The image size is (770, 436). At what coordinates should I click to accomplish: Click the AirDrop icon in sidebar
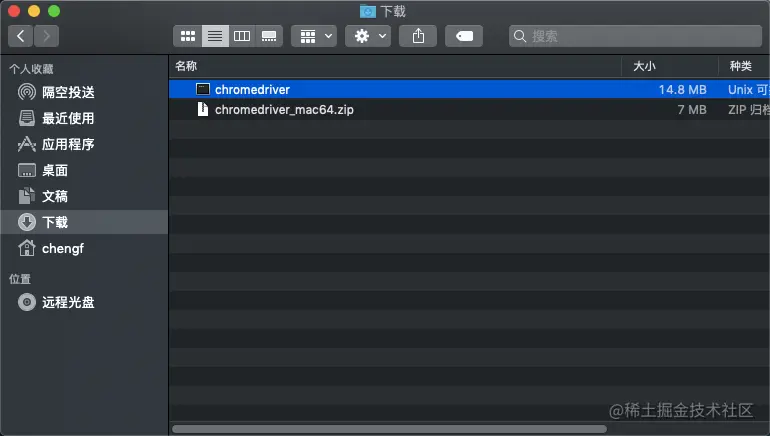pos(27,92)
